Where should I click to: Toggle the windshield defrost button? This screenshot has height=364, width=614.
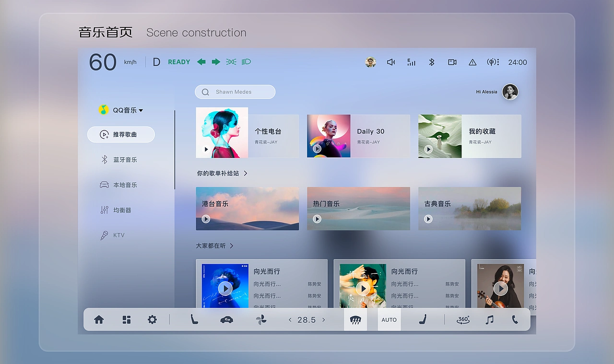coord(355,320)
